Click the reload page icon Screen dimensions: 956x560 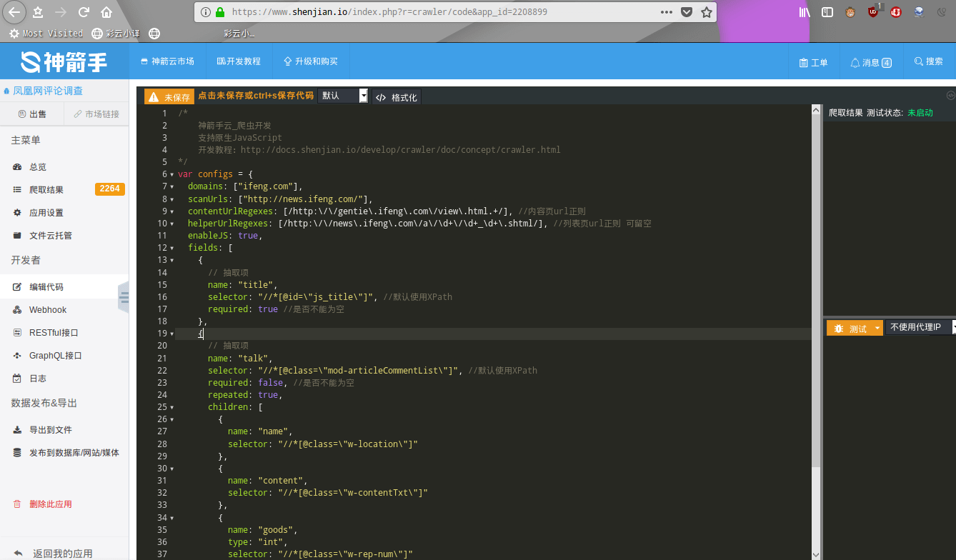click(84, 12)
